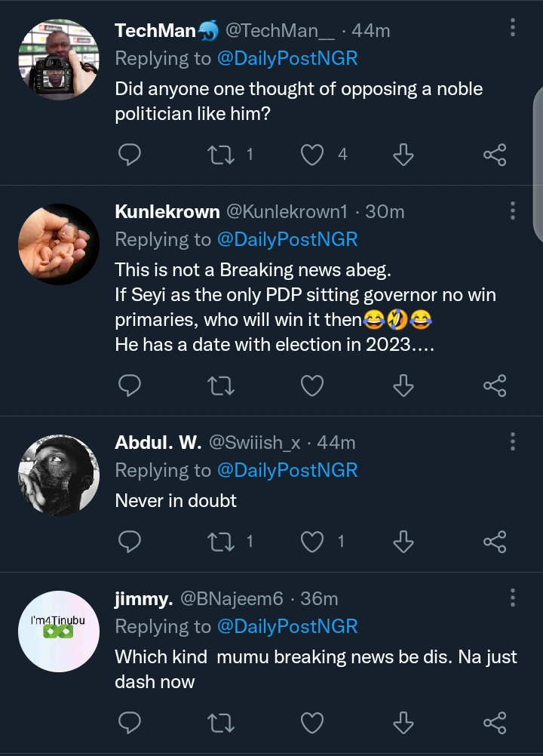
Task: Share Kunlekrown's tweet
Action: pyautogui.click(x=494, y=386)
